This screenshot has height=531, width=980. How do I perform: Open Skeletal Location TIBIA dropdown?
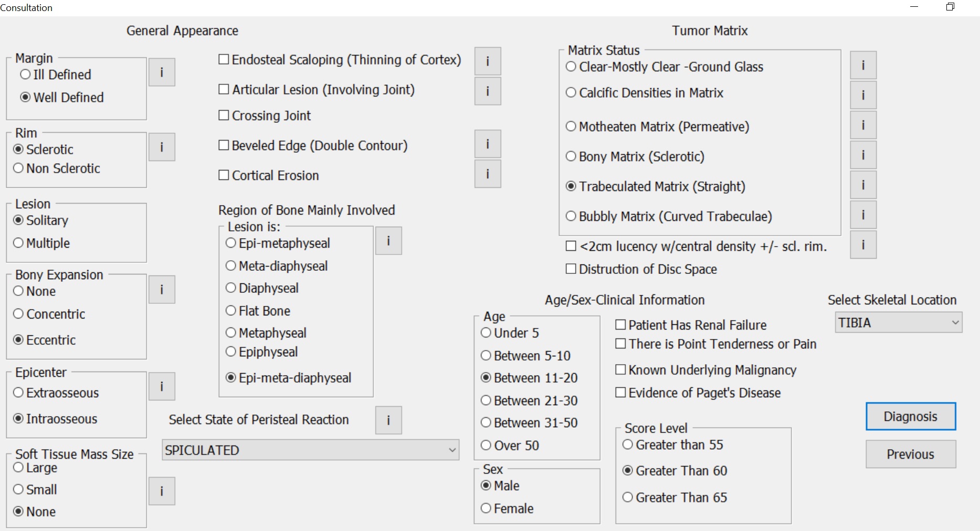(x=898, y=322)
